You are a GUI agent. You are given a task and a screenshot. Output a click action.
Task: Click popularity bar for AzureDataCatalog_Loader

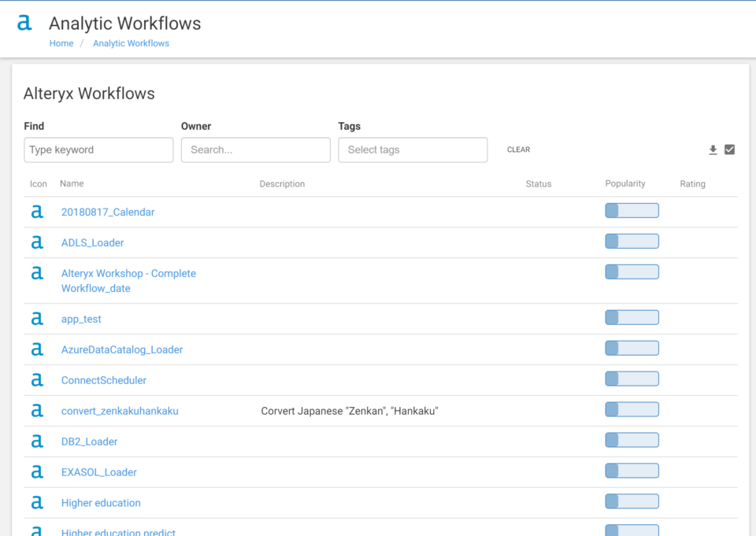pyautogui.click(x=632, y=348)
